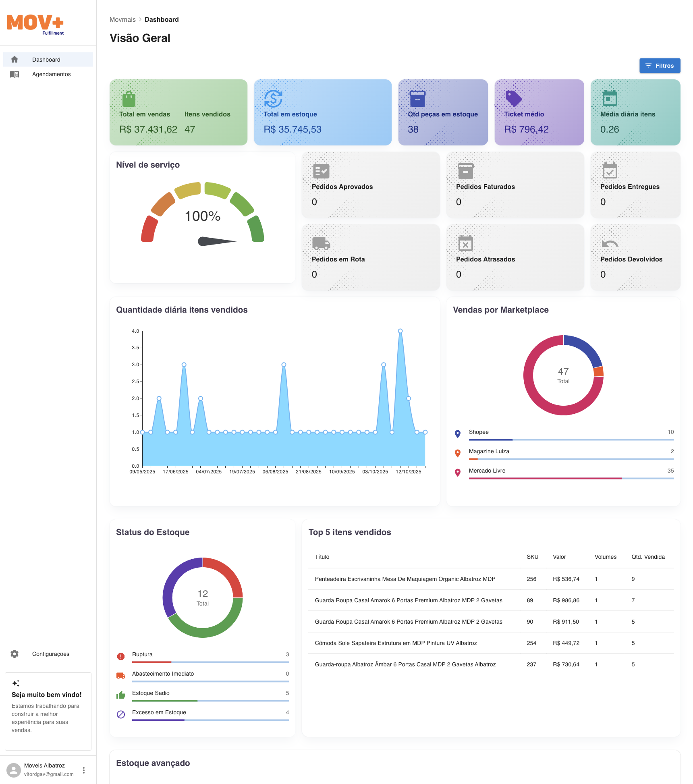Click the Ruptura warning icon
The image size is (693, 784).
[x=121, y=657]
